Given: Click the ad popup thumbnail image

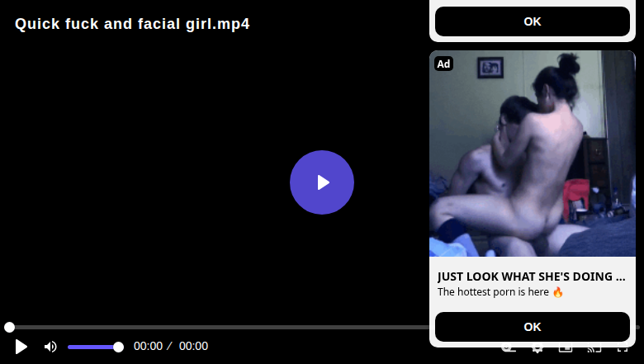Looking at the screenshot, I should click(x=533, y=154).
